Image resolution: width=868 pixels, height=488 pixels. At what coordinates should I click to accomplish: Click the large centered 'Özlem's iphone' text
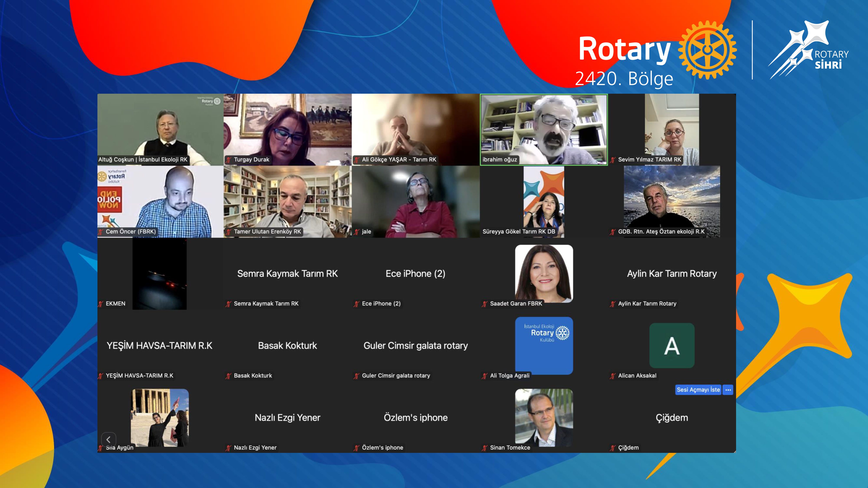click(416, 418)
